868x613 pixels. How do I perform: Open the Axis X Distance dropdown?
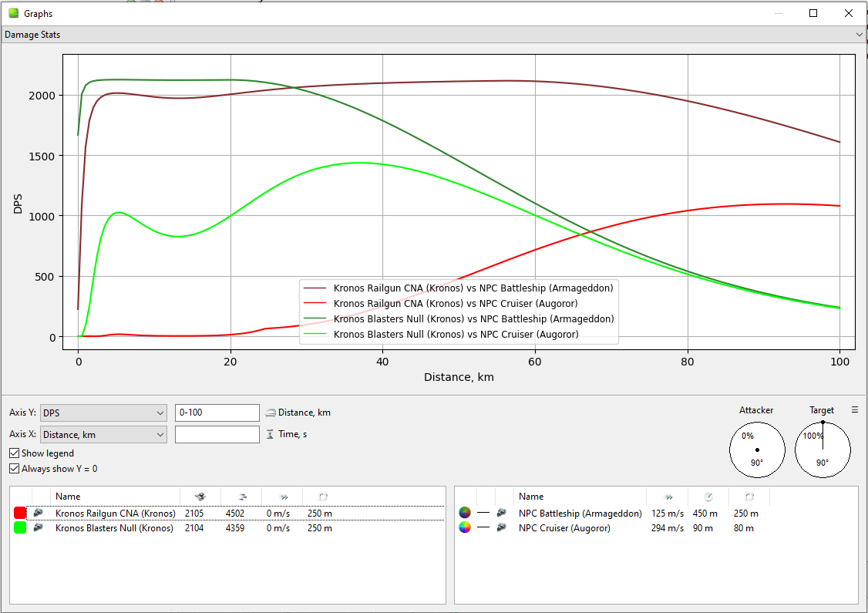coord(103,435)
